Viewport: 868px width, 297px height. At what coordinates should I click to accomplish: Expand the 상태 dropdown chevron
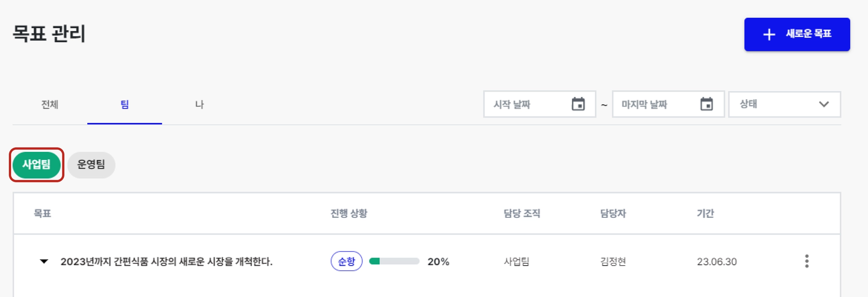click(823, 104)
